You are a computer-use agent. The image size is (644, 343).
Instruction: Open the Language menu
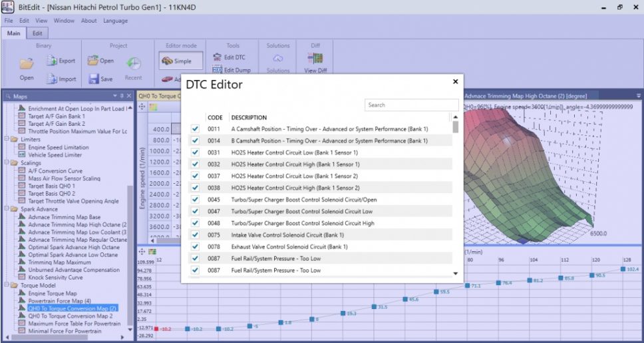click(x=115, y=21)
